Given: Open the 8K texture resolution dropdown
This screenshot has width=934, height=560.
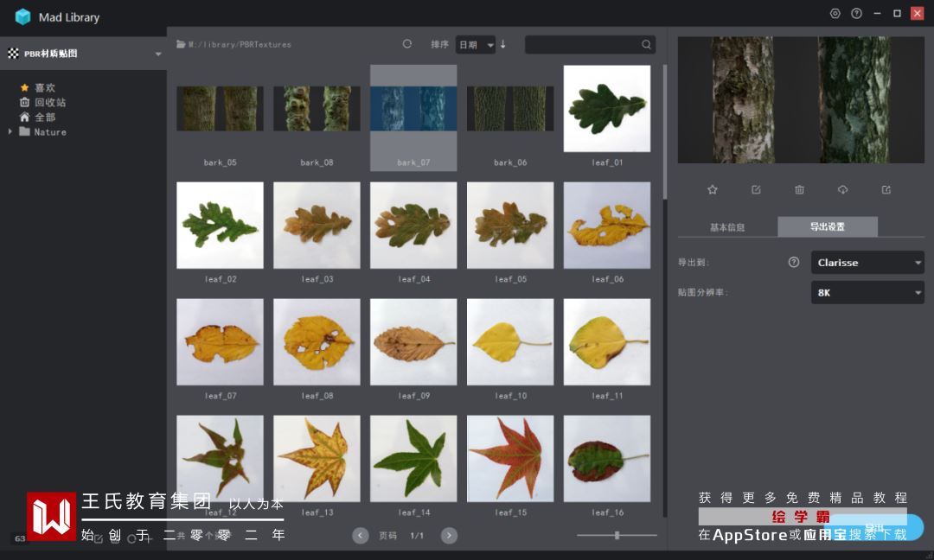Looking at the screenshot, I should [x=867, y=293].
